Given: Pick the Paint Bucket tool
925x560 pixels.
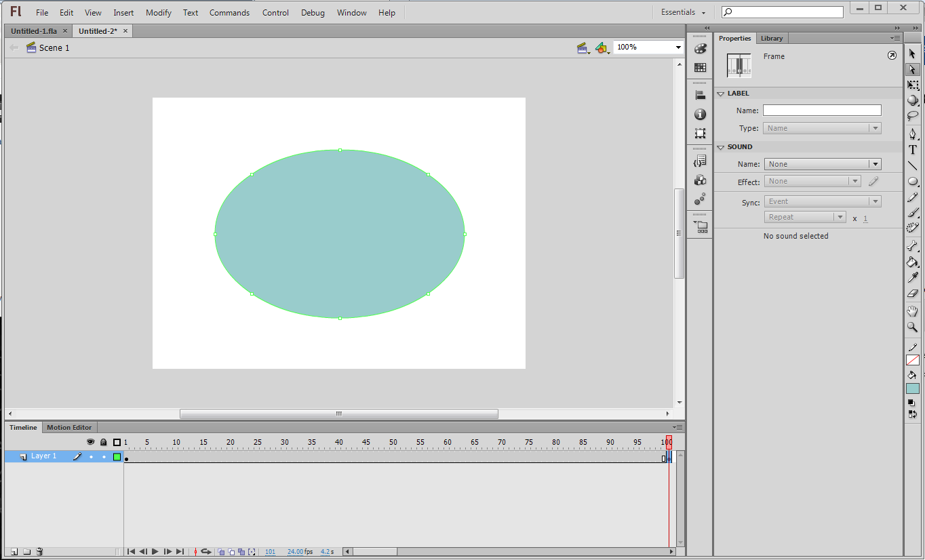Looking at the screenshot, I should pos(912,262).
